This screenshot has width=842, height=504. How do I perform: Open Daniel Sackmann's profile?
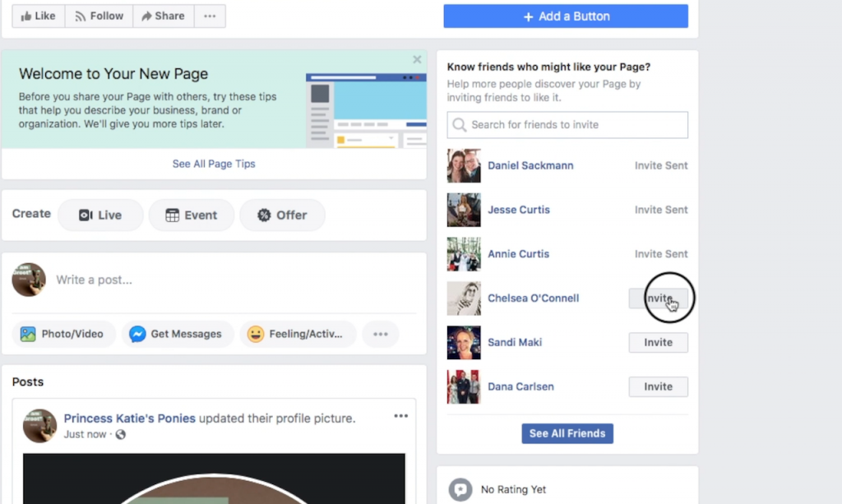pos(530,165)
